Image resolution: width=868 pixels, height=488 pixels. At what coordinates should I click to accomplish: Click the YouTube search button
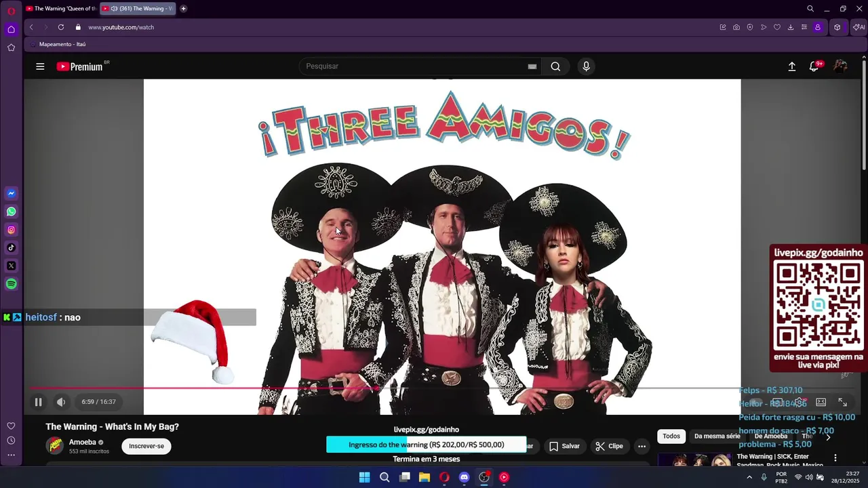pos(555,66)
